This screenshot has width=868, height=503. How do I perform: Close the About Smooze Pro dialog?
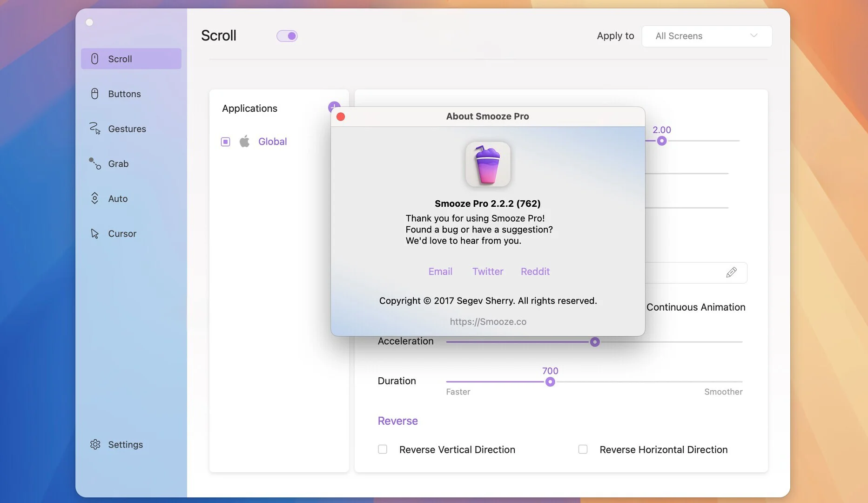pos(341,116)
